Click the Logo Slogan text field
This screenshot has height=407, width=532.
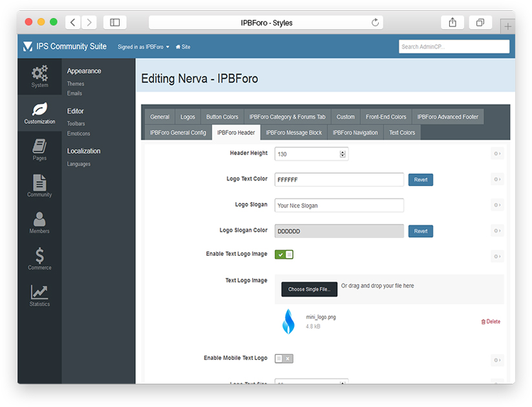pyautogui.click(x=339, y=205)
